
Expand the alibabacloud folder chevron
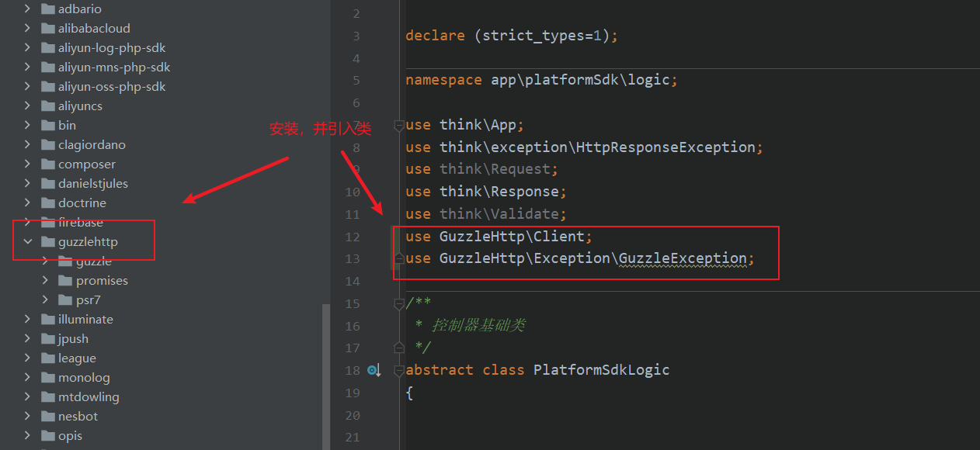click(28, 28)
